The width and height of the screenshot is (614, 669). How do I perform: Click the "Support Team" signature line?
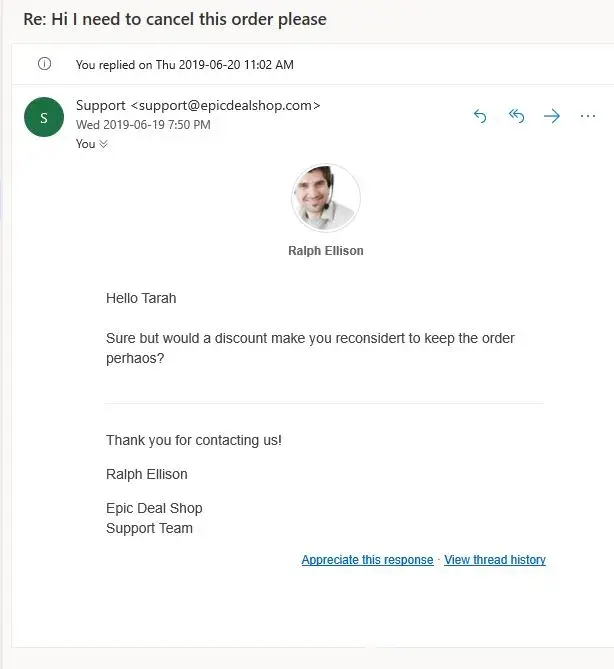(x=149, y=528)
